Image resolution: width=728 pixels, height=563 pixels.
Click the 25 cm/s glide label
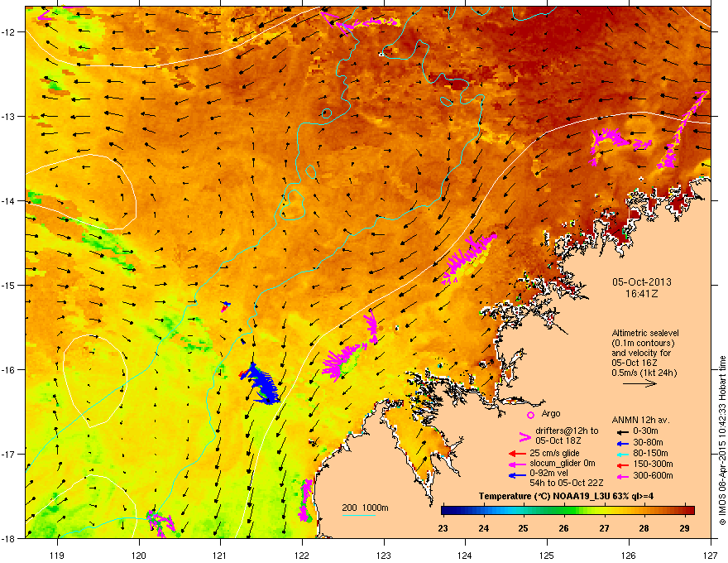click(555, 453)
